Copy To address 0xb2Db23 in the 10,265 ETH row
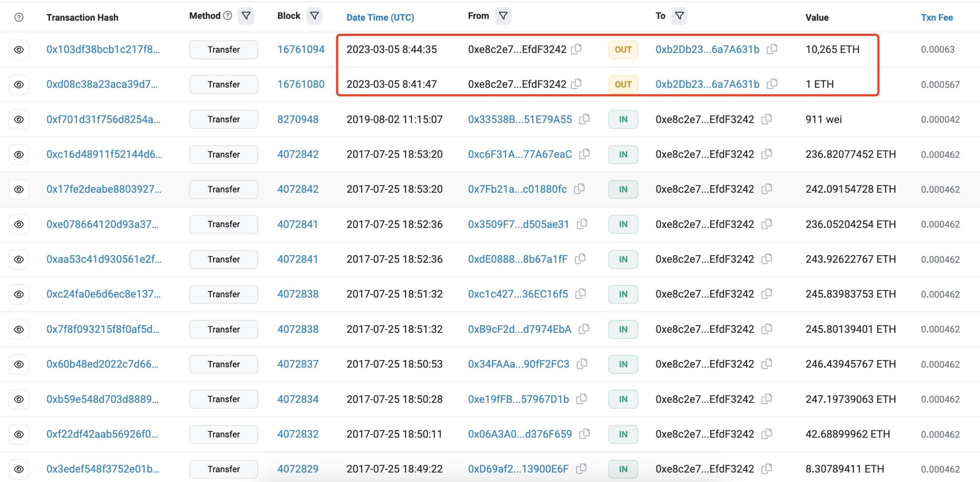The image size is (980, 482). pos(772,49)
